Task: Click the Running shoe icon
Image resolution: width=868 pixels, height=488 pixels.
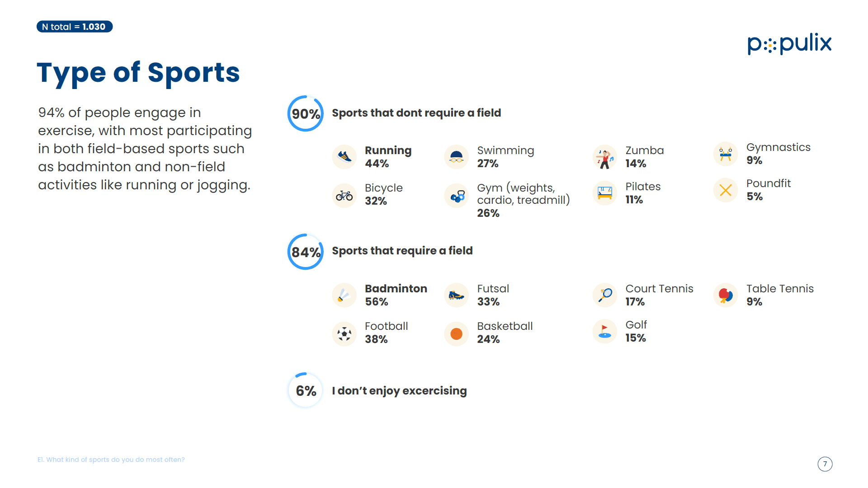Action: pyautogui.click(x=344, y=157)
